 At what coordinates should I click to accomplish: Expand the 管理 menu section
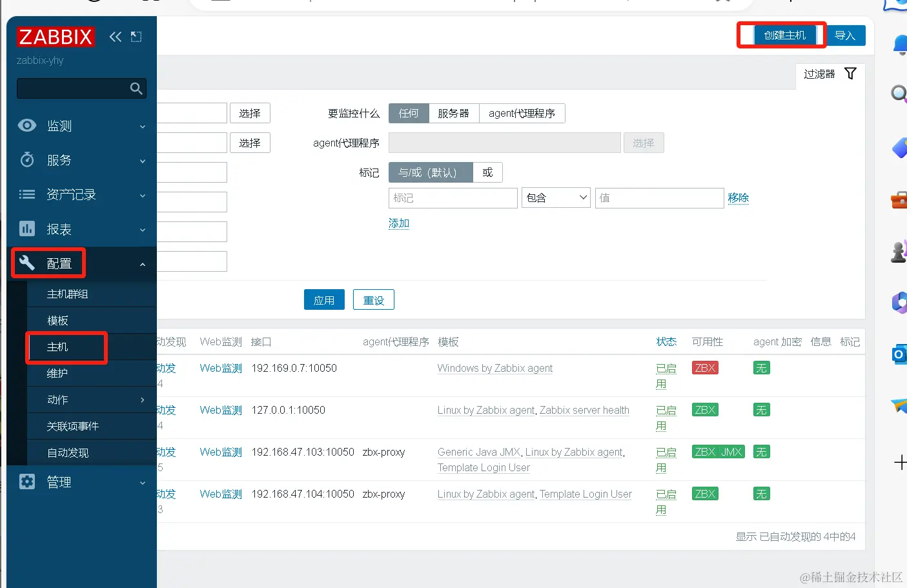[x=143, y=483]
